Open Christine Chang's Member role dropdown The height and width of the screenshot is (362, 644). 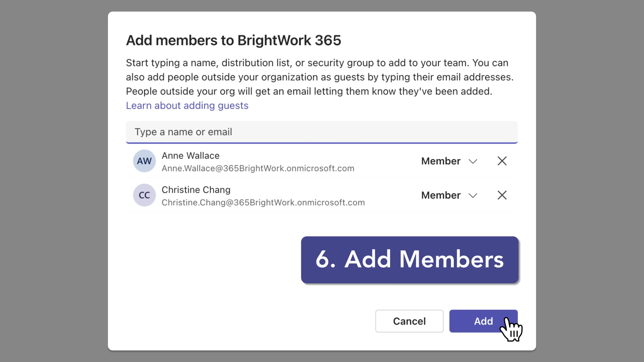[x=441, y=195]
